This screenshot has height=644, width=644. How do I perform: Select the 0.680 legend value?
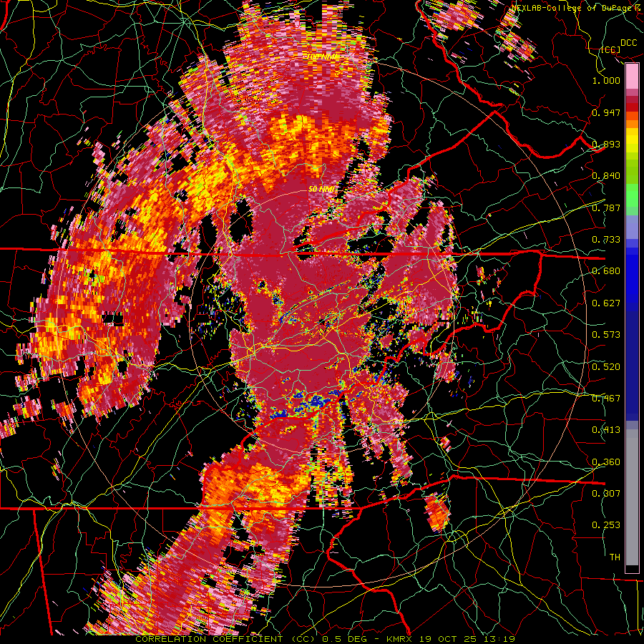click(606, 271)
